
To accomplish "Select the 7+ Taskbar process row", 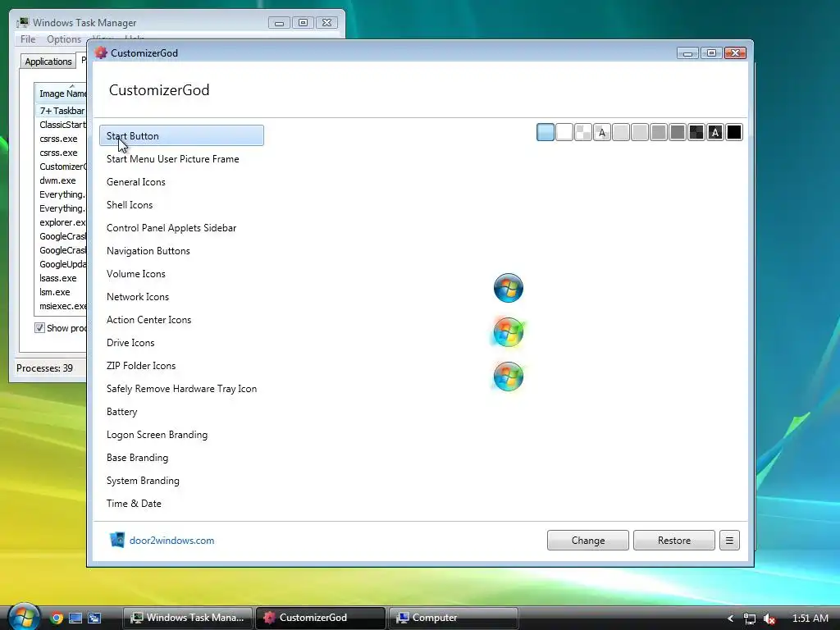I will 61,111.
